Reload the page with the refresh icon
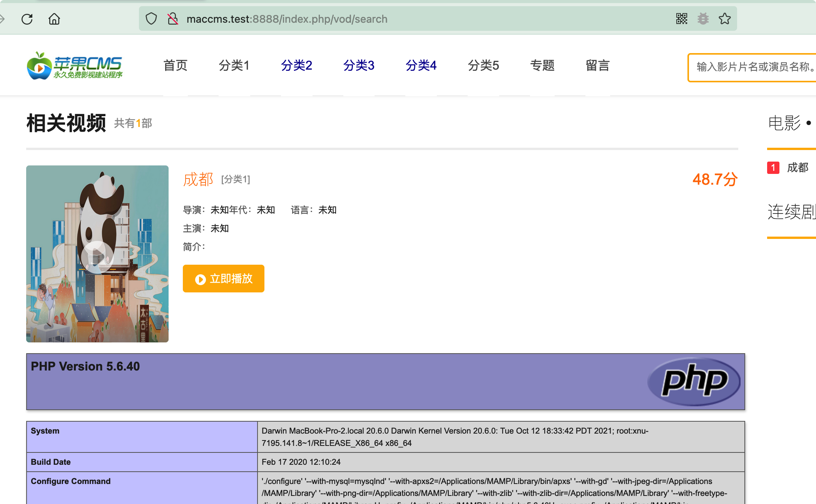This screenshot has height=504, width=816. point(27,19)
